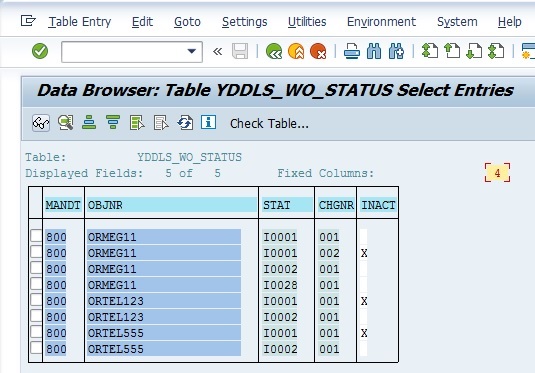Go to Next Page icon
The height and width of the screenshot is (373, 535).
[x=474, y=52]
